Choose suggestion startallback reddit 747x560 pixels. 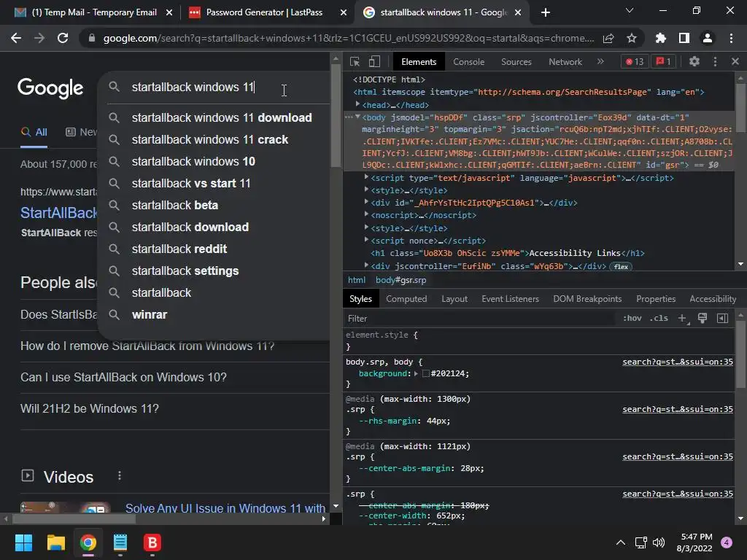coord(179,249)
